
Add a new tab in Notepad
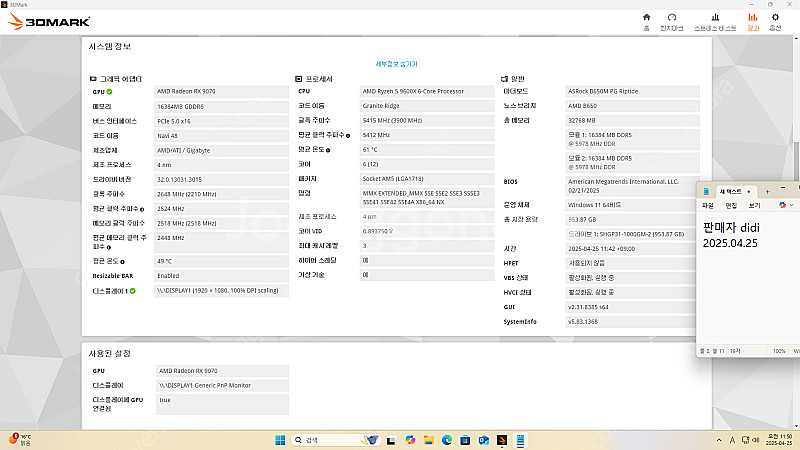click(767, 192)
